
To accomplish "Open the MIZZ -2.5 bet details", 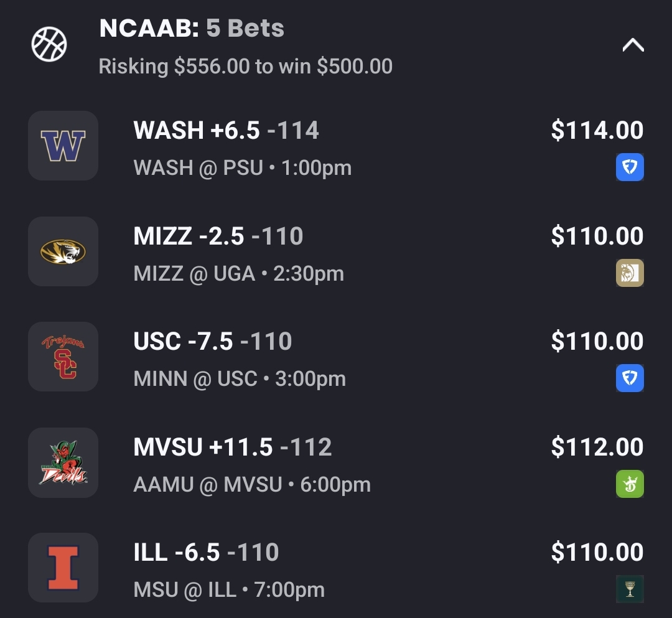I will [x=218, y=236].
